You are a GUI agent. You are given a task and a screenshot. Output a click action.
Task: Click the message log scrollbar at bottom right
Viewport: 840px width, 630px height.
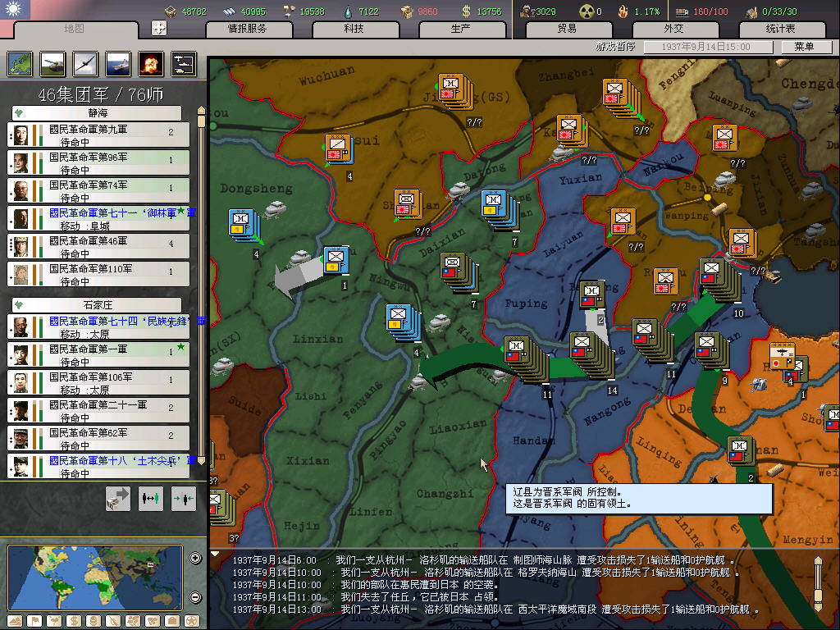pyautogui.click(x=817, y=584)
